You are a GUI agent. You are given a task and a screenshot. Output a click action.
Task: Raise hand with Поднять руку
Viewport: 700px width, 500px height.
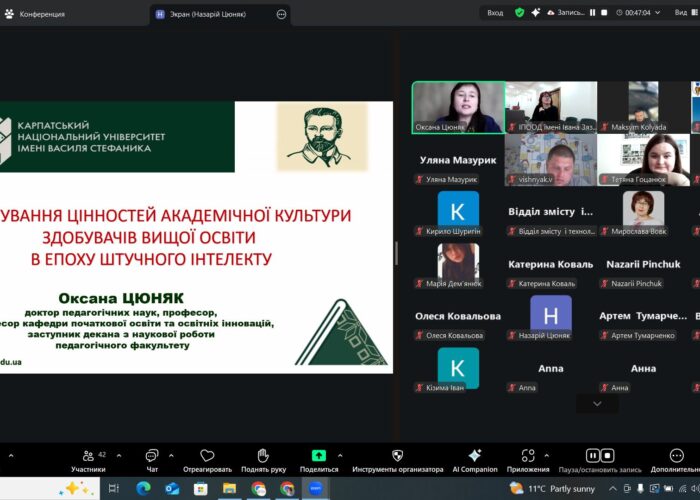coord(262,457)
